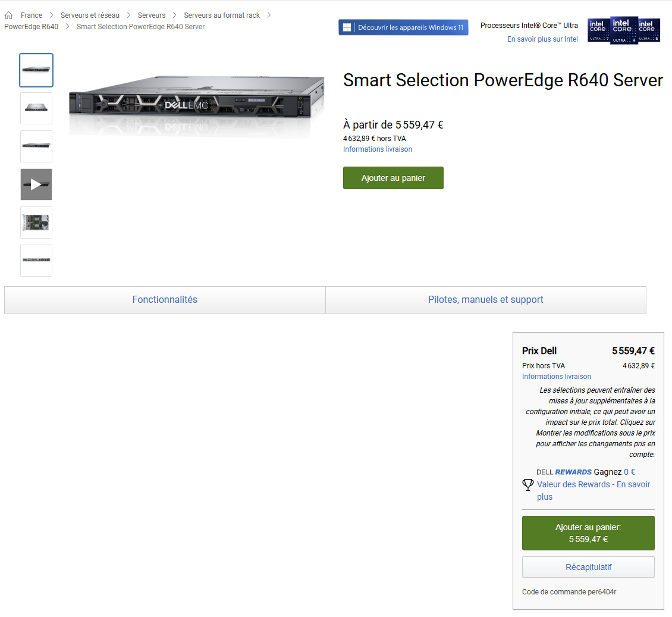Open Valeur des Rewards link

click(x=593, y=490)
